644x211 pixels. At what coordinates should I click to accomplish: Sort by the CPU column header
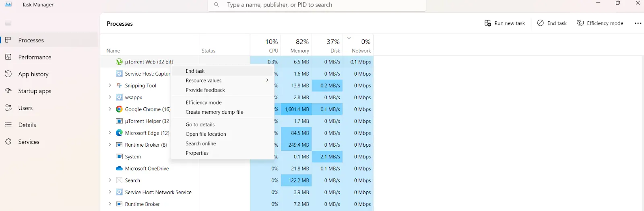(x=266, y=45)
